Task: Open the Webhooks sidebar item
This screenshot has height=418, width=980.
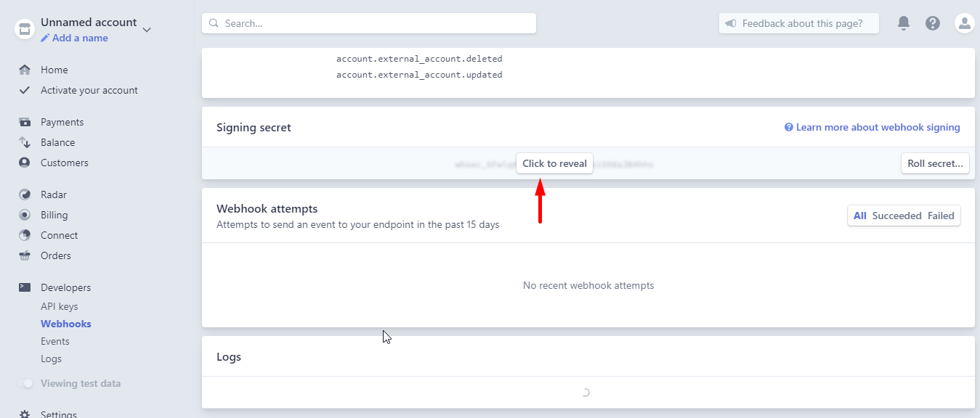Action: [x=66, y=324]
